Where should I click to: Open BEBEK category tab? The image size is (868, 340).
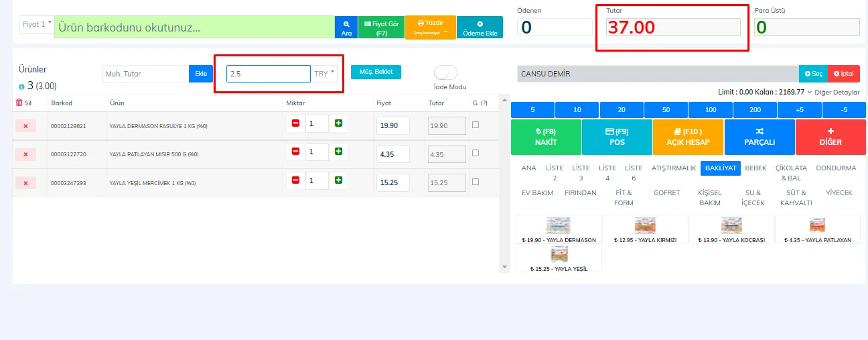pyautogui.click(x=755, y=168)
